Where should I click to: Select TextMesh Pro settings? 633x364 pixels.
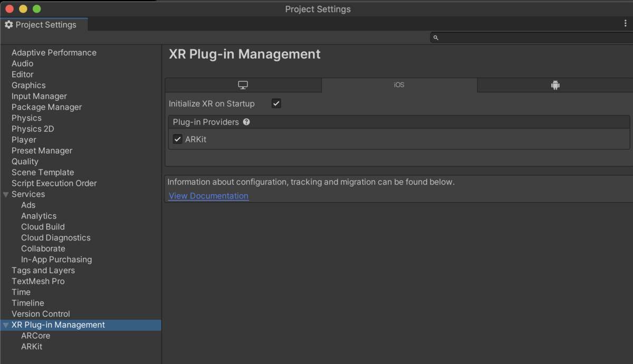pos(38,281)
